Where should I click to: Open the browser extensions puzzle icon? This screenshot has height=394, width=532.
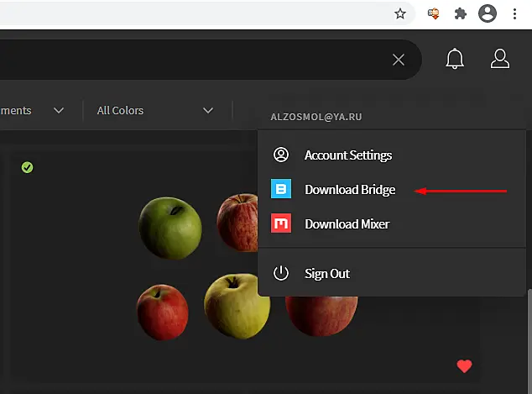(x=460, y=14)
